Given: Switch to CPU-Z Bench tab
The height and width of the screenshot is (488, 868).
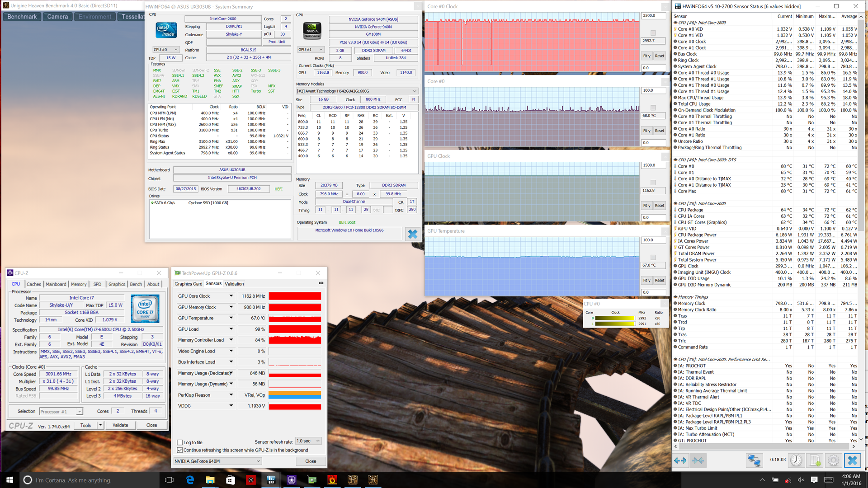Looking at the screenshot, I should [136, 284].
